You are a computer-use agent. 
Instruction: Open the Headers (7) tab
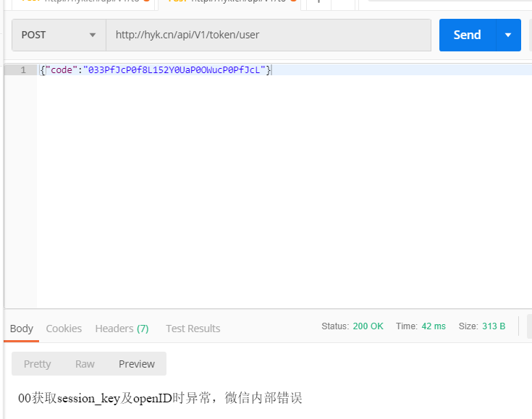(122, 329)
